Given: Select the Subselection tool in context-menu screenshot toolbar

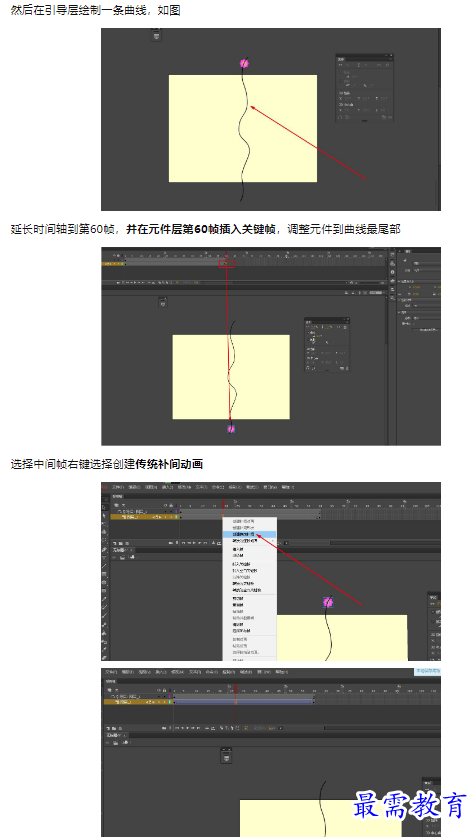Looking at the screenshot, I should tap(104, 516).
